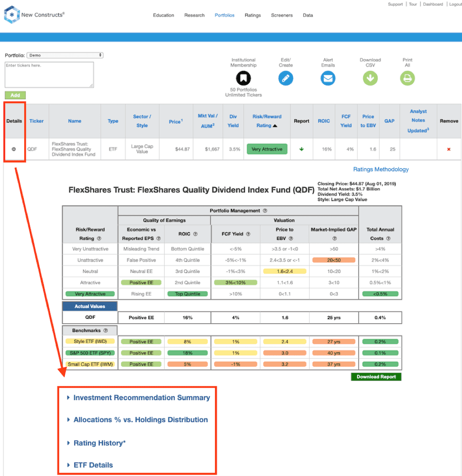Click help icon under Market-Implied GAP
Image resolution: width=462 pixels, height=476 pixels.
[334, 238]
